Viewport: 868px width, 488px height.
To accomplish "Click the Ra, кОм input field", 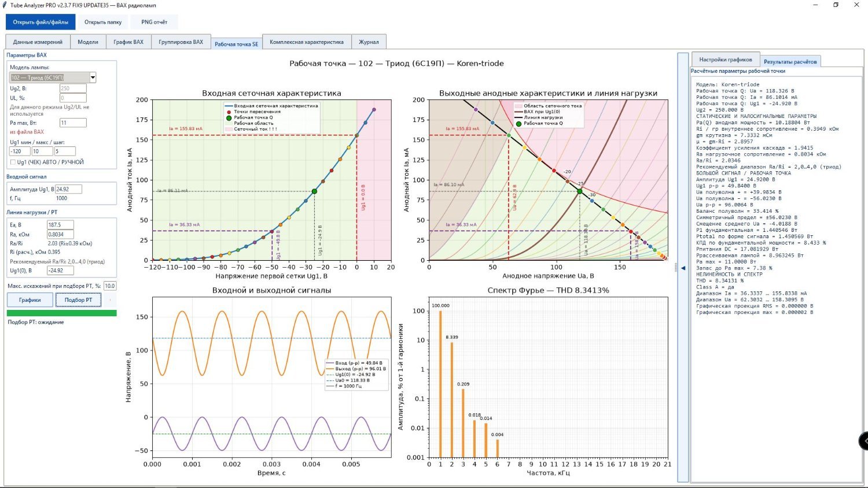I will coord(60,234).
